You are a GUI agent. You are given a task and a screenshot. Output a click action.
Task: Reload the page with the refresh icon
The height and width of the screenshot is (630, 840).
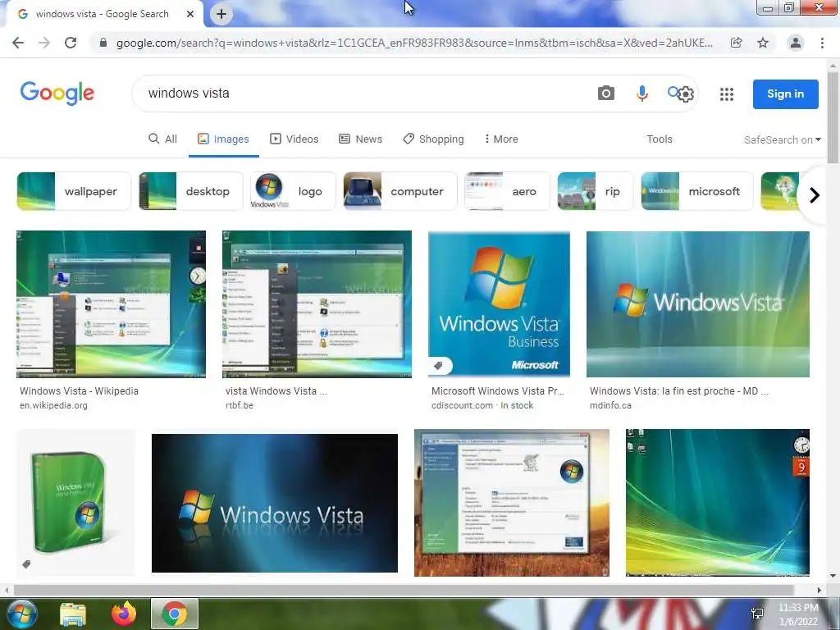(71, 43)
